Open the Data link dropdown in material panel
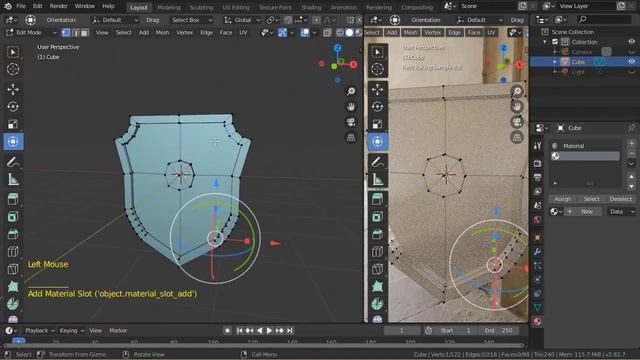The image size is (640, 360). (x=621, y=211)
